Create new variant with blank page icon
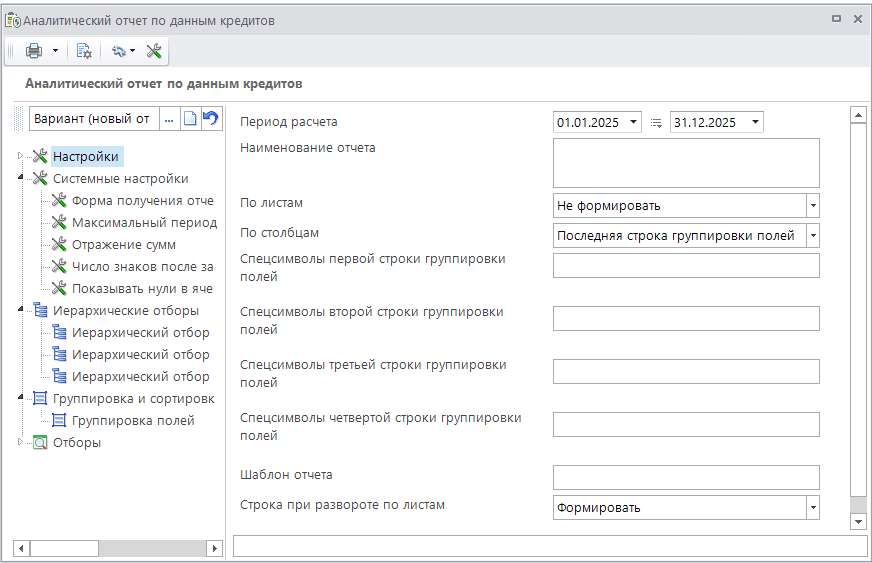The image size is (872, 563). coord(190,119)
